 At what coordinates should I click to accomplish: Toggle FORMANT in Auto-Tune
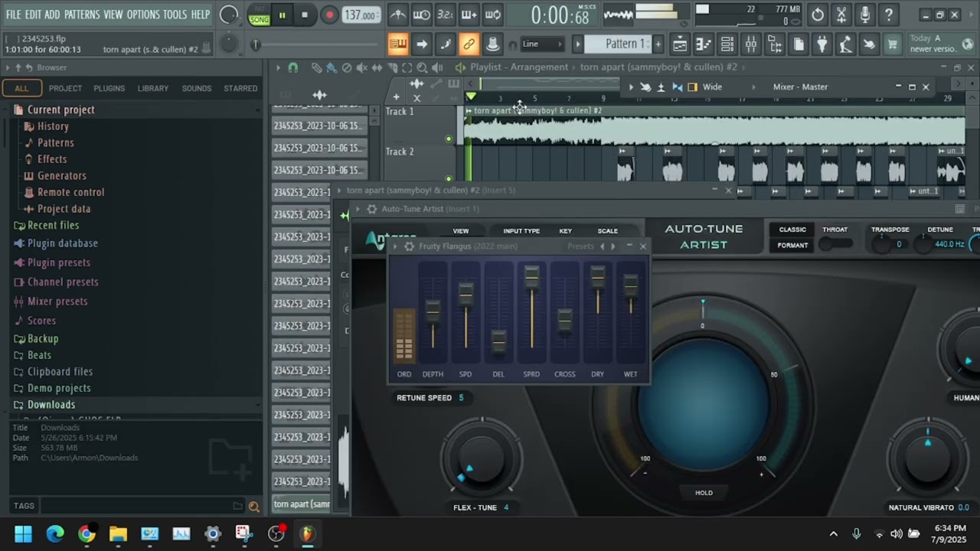(792, 245)
